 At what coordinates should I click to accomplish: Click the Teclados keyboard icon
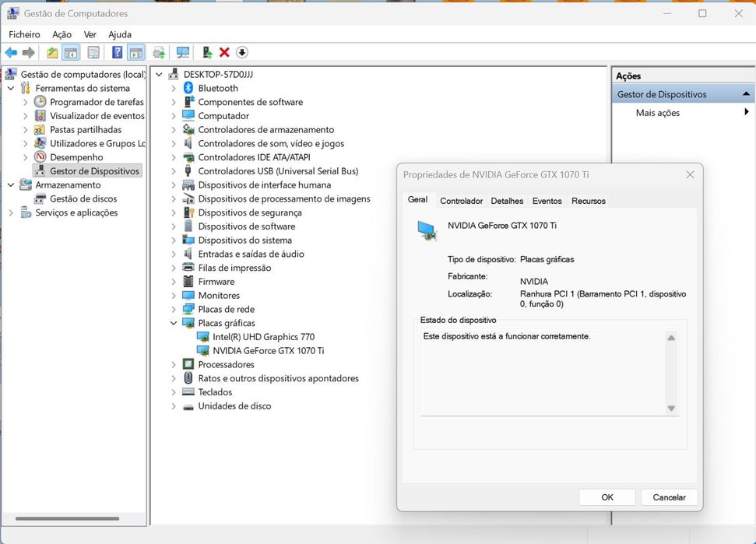pos(188,391)
